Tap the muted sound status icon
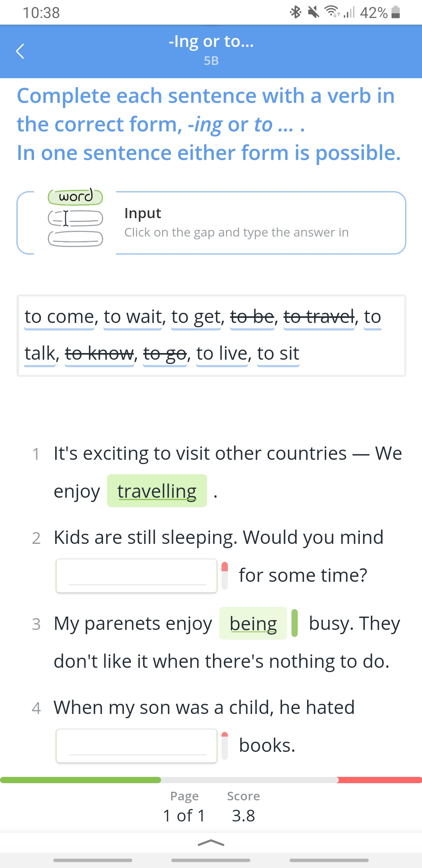422x868 pixels. pos(313,12)
